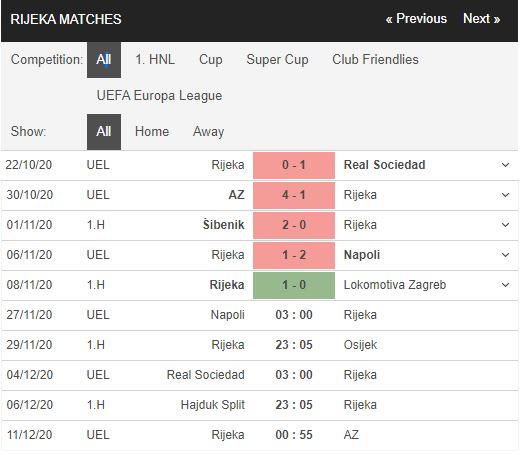Filter matches by Cup competition
Image resolution: width=520 pixels, height=457 pixels.
coord(211,60)
